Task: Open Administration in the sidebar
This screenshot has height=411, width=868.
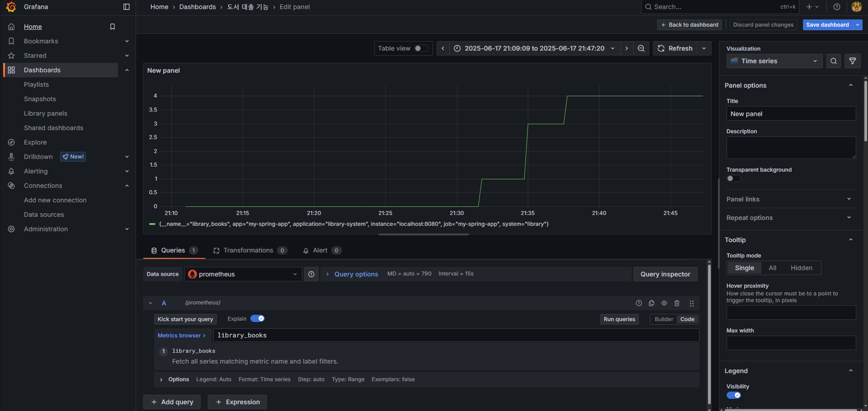Action: pos(46,229)
